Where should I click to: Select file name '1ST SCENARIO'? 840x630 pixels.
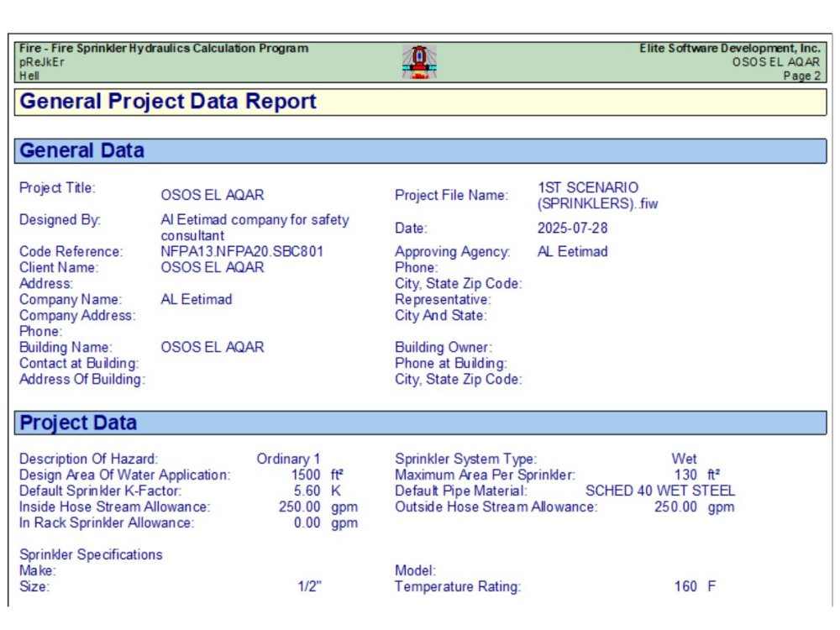point(588,187)
